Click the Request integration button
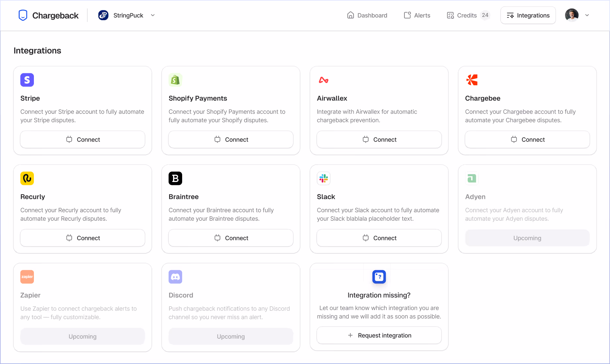This screenshot has width=610, height=364. 379,335
